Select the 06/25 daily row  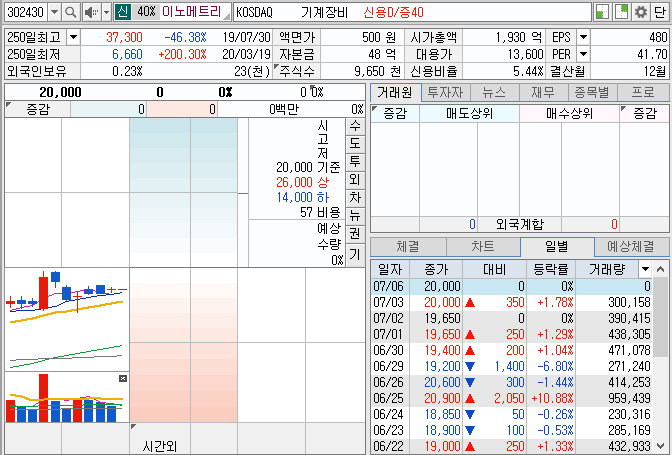pyautogui.click(x=512, y=398)
